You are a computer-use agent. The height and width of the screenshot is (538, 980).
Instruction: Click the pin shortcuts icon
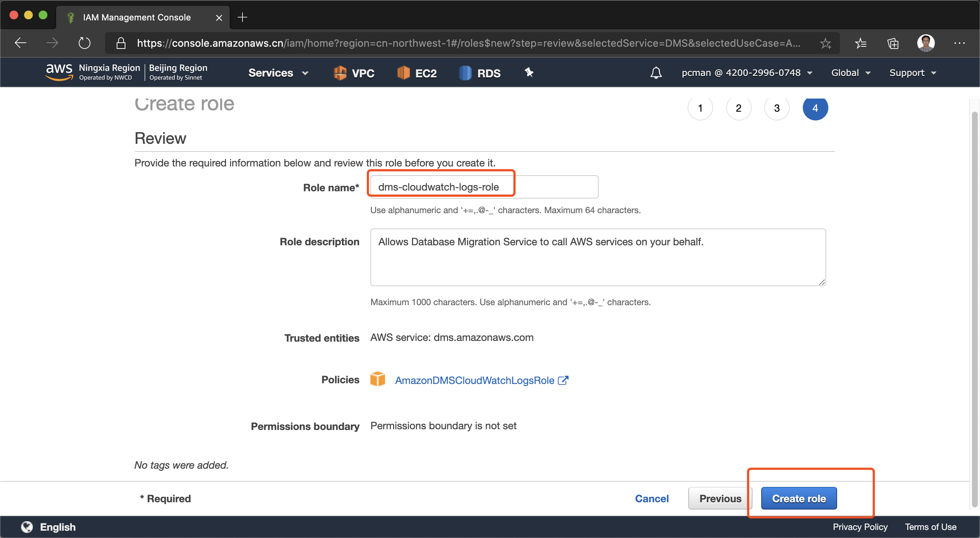point(529,72)
